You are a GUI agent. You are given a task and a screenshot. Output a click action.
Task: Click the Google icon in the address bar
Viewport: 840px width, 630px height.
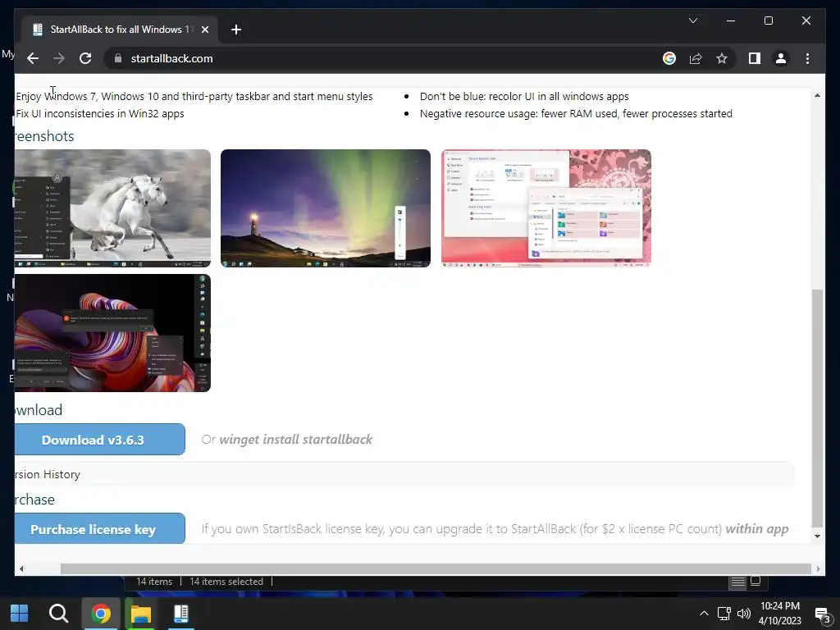pos(669,58)
